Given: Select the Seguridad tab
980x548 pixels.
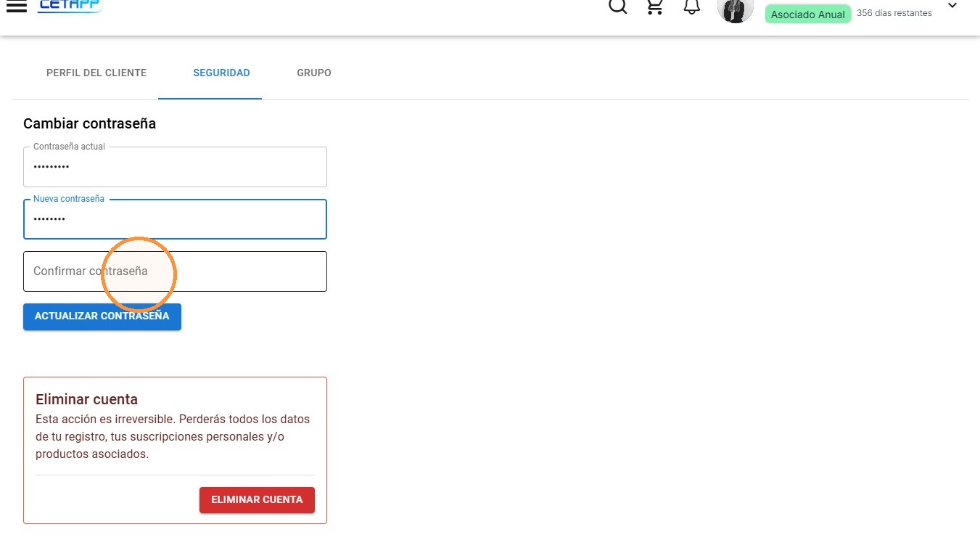Looking at the screenshot, I should (221, 73).
